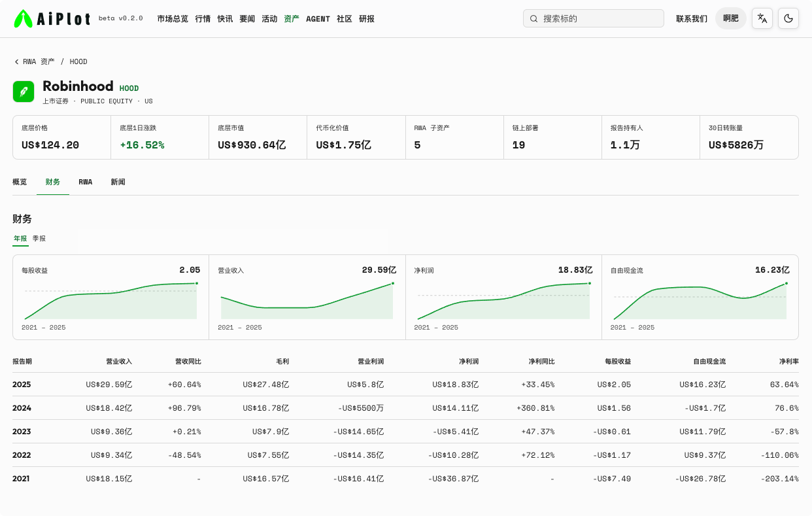Open 社区 in the top navigation
Image resolution: width=812 pixels, height=516 pixels.
[x=345, y=19]
